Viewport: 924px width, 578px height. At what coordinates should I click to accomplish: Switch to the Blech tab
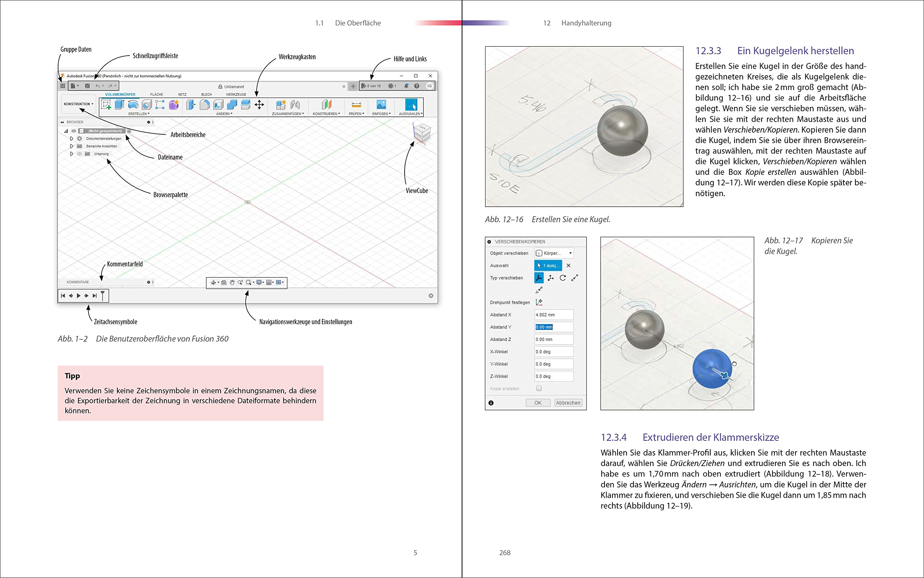[x=206, y=94]
